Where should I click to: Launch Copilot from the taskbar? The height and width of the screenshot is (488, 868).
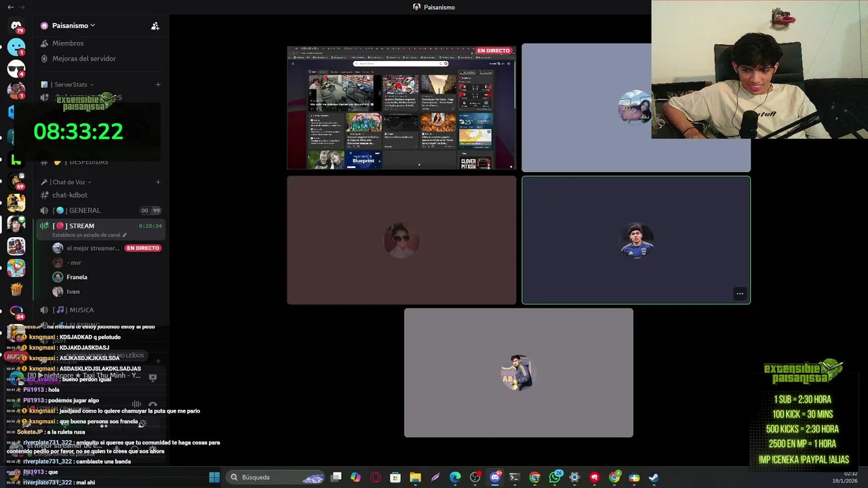pos(355,477)
